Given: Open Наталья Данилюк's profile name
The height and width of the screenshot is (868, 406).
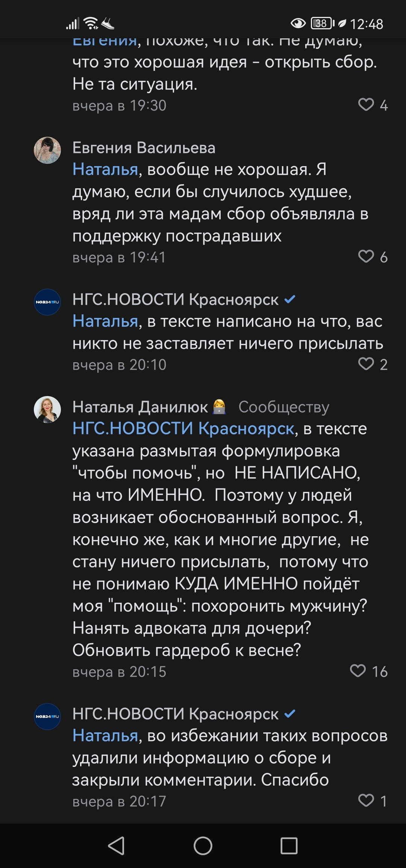Looking at the screenshot, I should coord(140,407).
